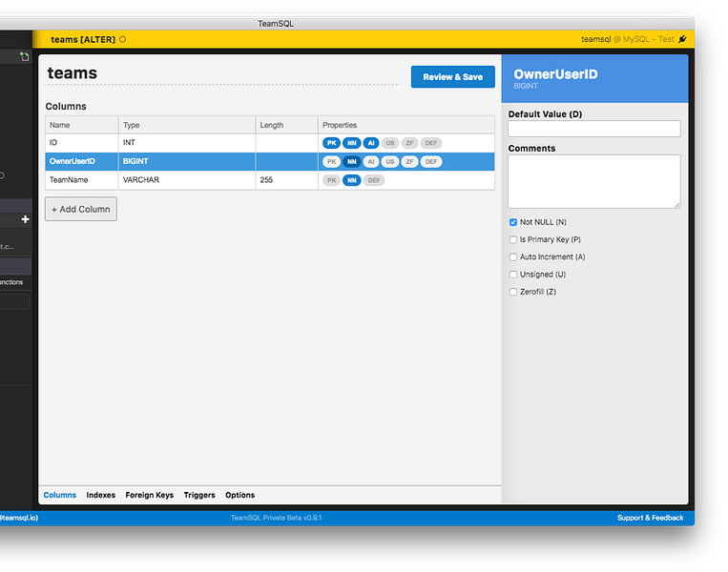The width and height of the screenshot is (728, 572).
Task: Toggle PK badge on ID row
Action: click(x=331, y=143)
